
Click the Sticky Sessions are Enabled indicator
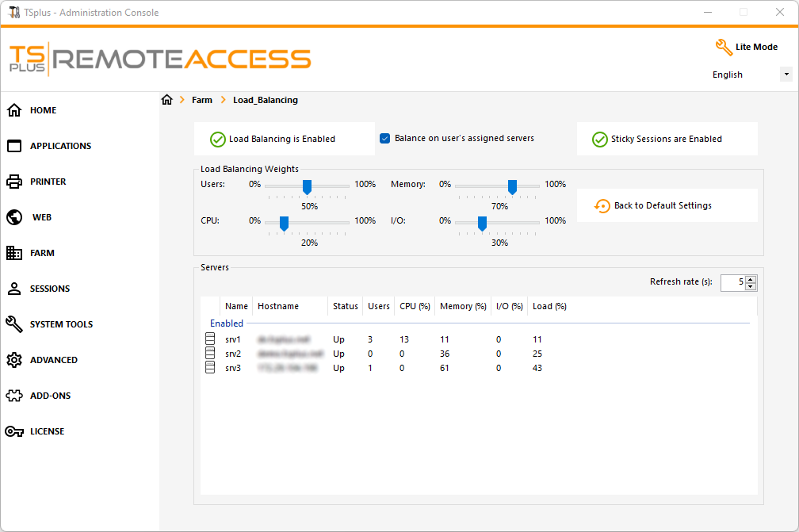coord(667,138)
